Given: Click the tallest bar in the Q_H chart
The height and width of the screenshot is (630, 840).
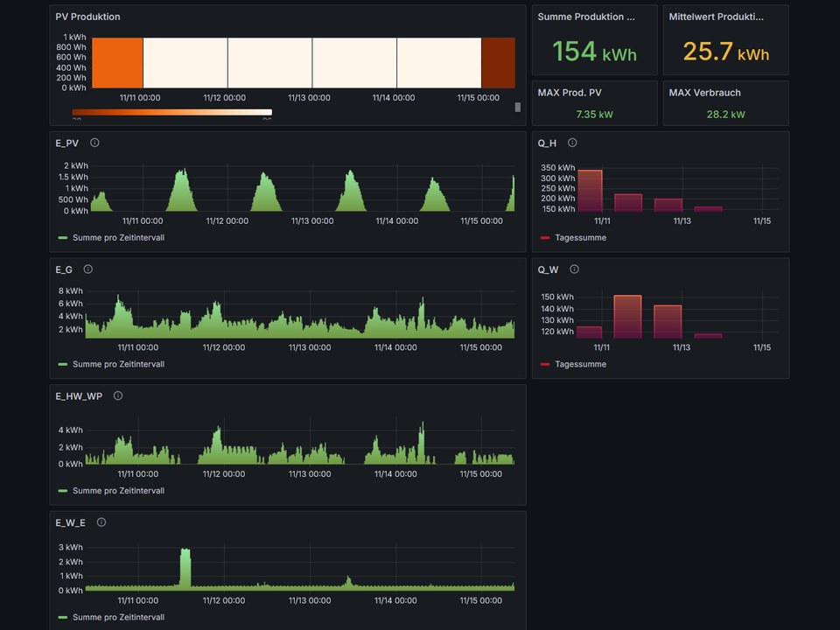Looking at the screenshot, I should pyautogui.click(x=590, y=191).
